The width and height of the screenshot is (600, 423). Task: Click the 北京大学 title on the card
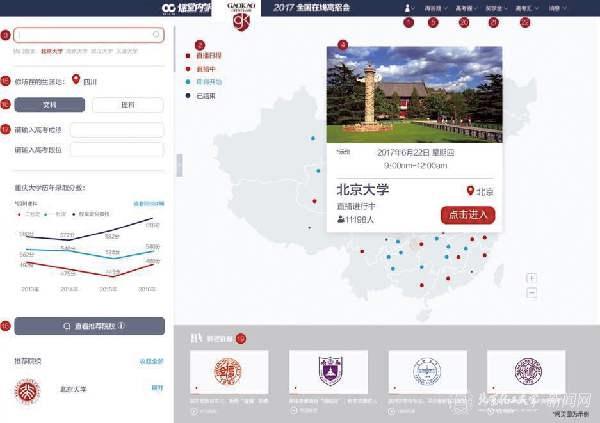tap(363, 189)
